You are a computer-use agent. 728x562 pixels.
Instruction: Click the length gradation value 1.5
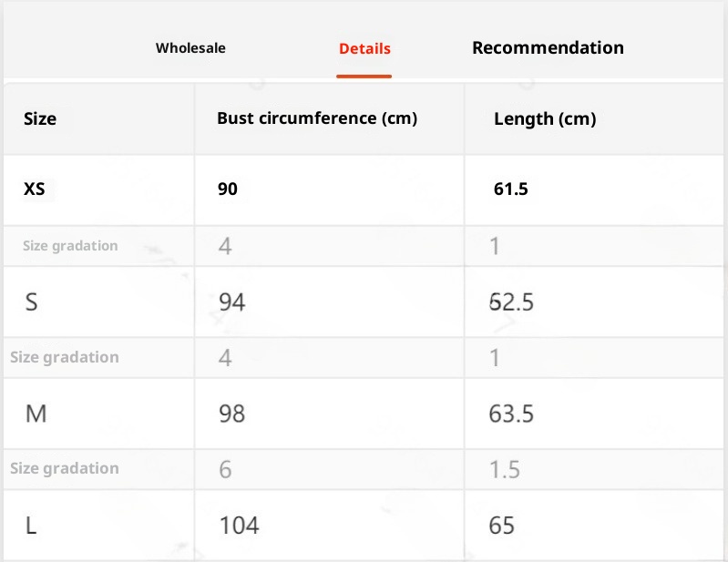coord(505,469)
